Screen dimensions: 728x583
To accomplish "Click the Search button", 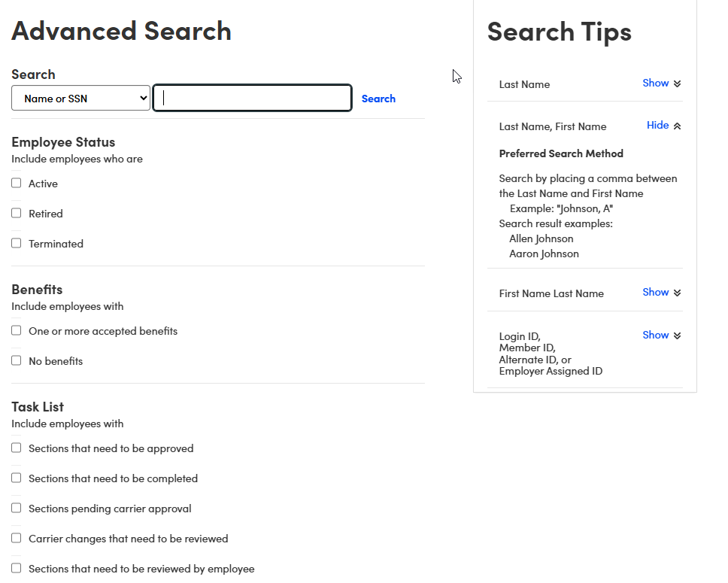I will (x=378, y=98).
